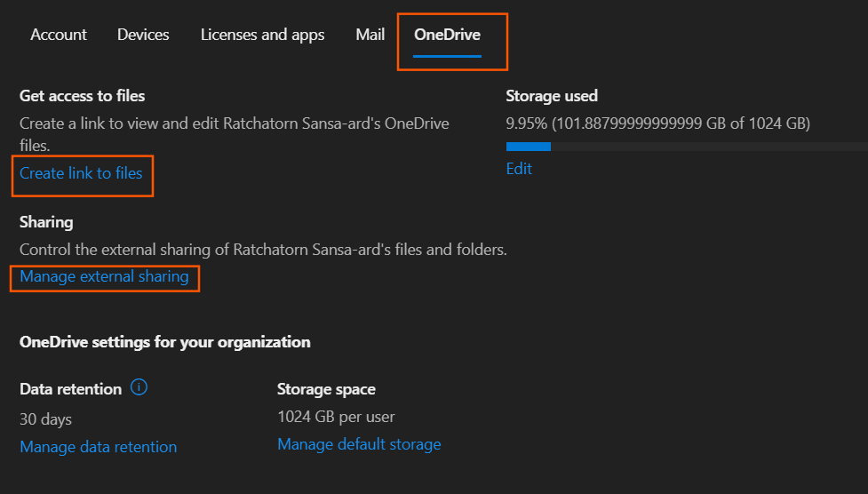Click the Get access to files heading
This screenshot has width=868, height=494.
pos(82,96)
